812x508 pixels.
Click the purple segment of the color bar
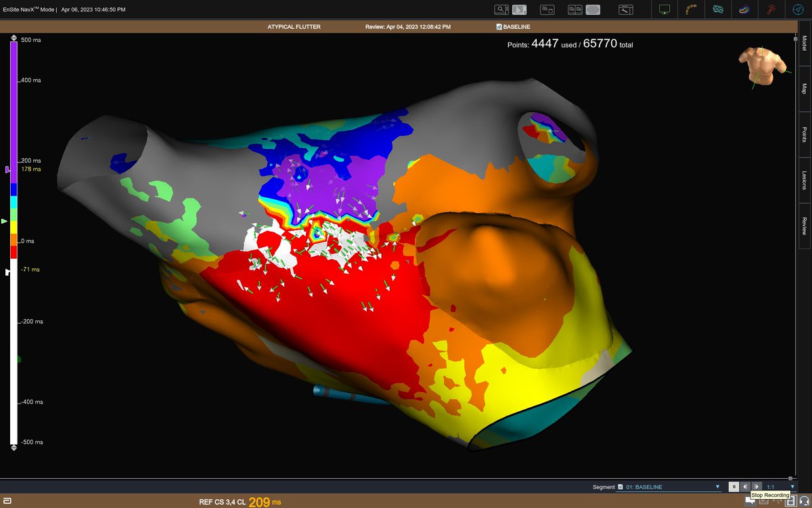[x=14, y=112]
